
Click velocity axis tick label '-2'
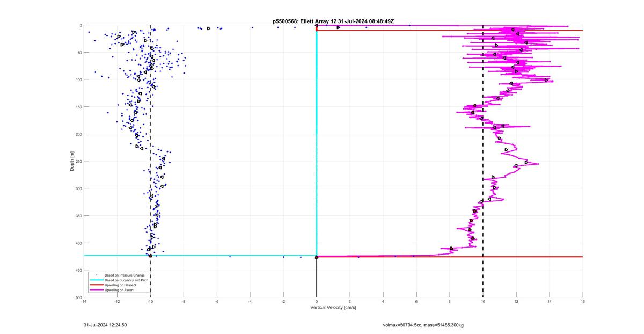tap(283, 302)
